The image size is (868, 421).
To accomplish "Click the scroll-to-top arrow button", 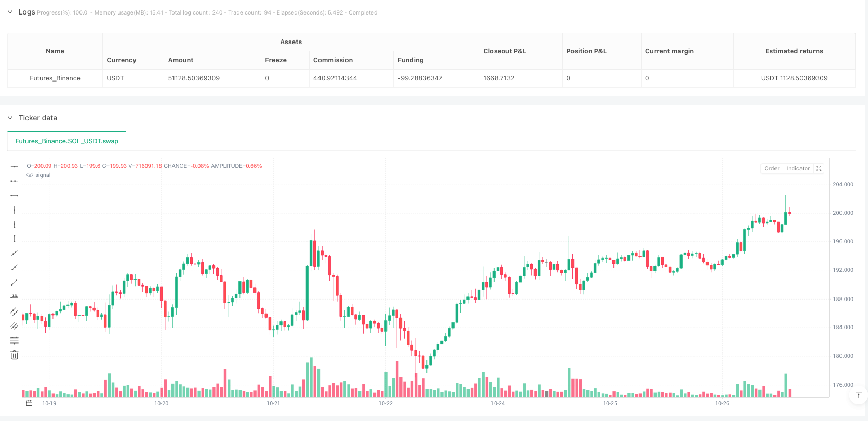I will pyautogui.click(x=858, y=395).
